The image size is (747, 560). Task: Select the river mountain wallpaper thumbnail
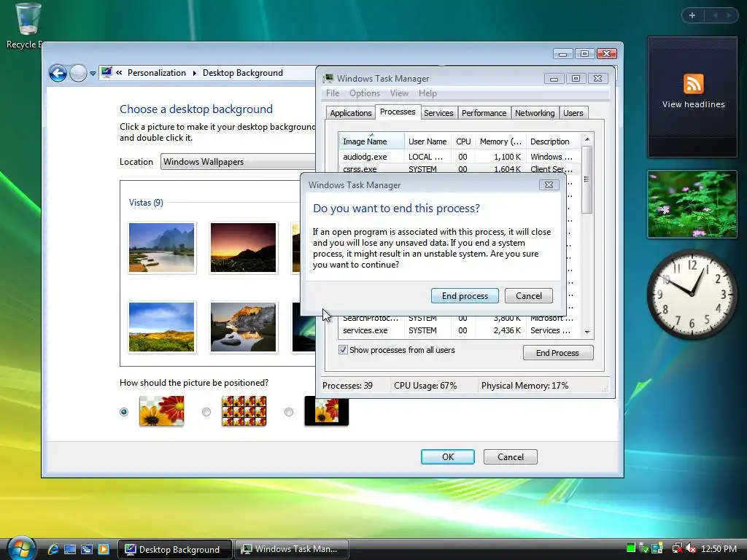161,248
